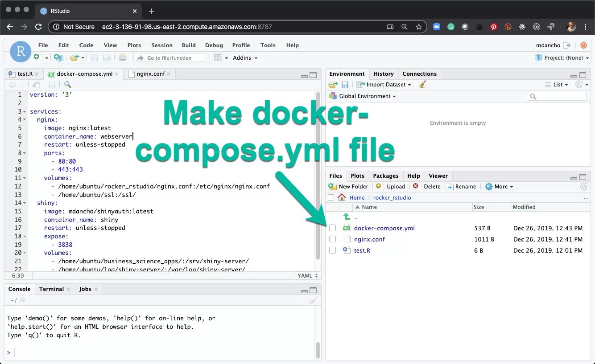Switch to the Packages tab
This screenshot has height=364, width=595.
(x=386, y=176)
